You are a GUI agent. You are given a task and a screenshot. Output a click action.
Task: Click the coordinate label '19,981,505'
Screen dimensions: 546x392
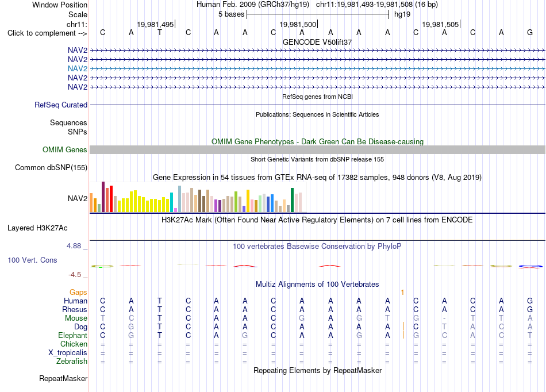[440, 24]
